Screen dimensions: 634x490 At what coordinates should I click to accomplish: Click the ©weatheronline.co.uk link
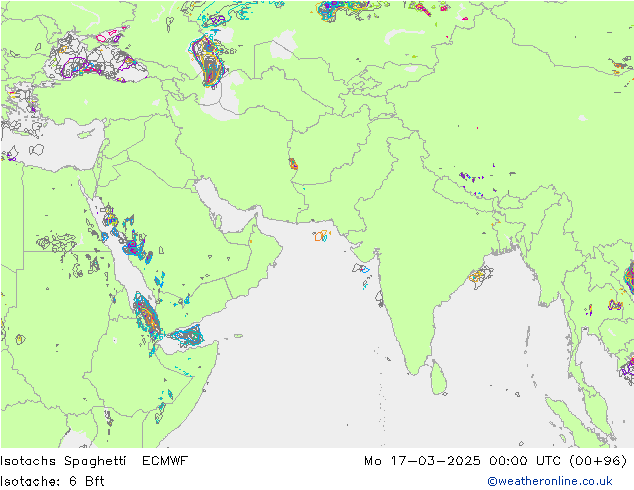(550, 481)
